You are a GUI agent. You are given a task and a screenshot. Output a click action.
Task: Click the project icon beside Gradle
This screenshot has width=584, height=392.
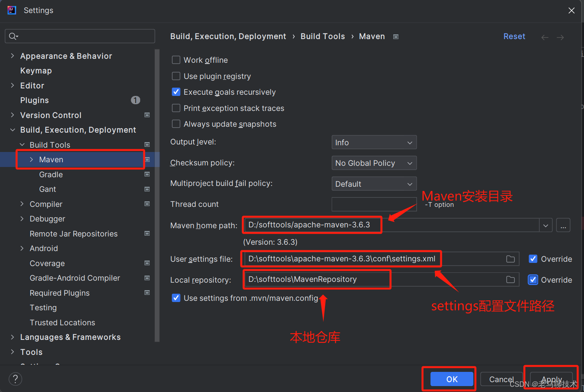(147, 174)
